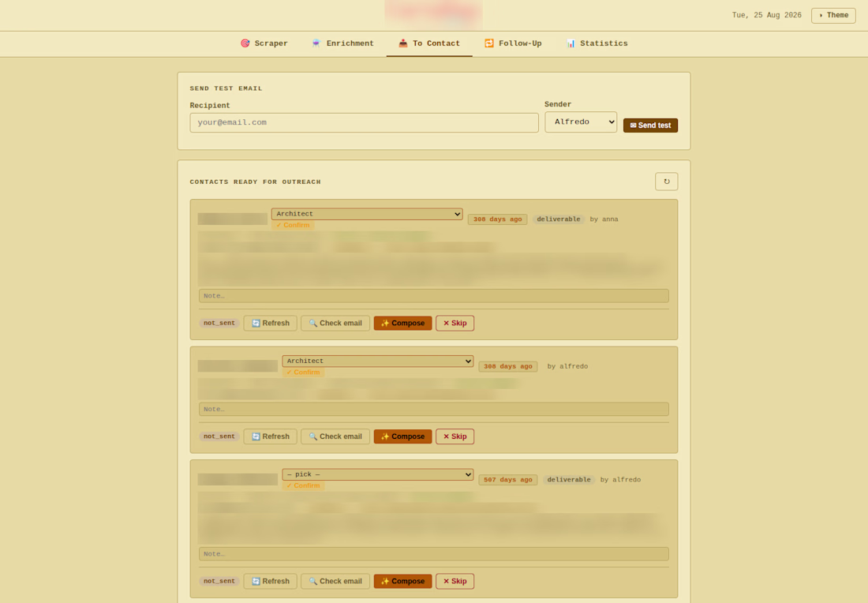Refresh the middle contact card by alfredo
This screenshot has height=603, width=868.
(270, 436)
